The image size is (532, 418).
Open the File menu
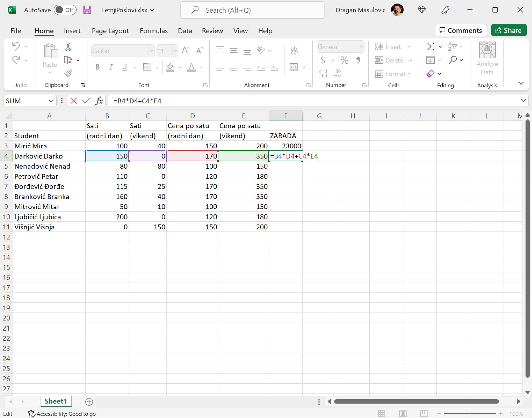tap(16, 31)
